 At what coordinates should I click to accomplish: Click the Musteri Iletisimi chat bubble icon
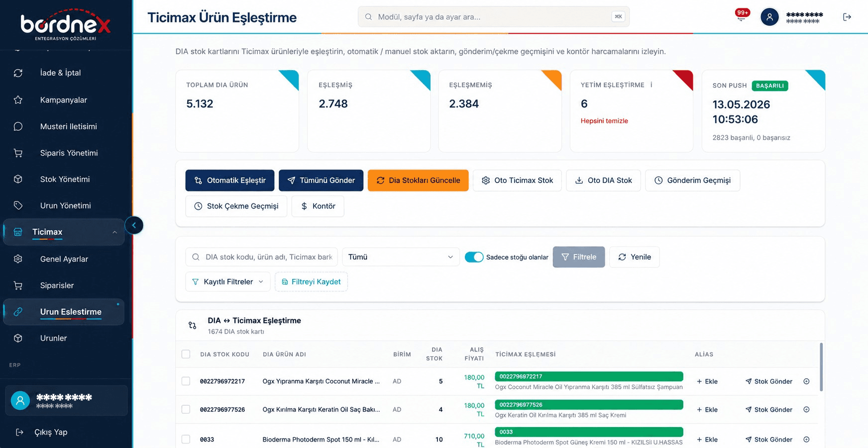18,126
